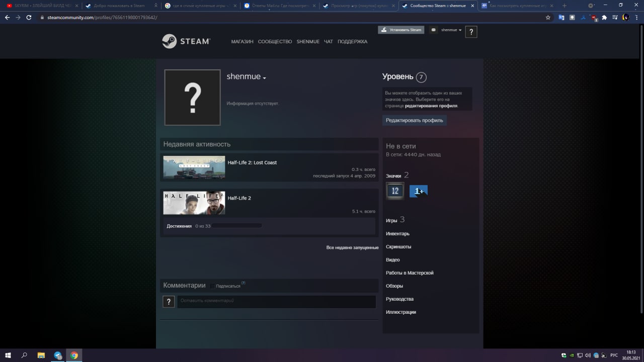644x362 pixels.
Task: Open the SHENMUE menu item
Action: 308,42
